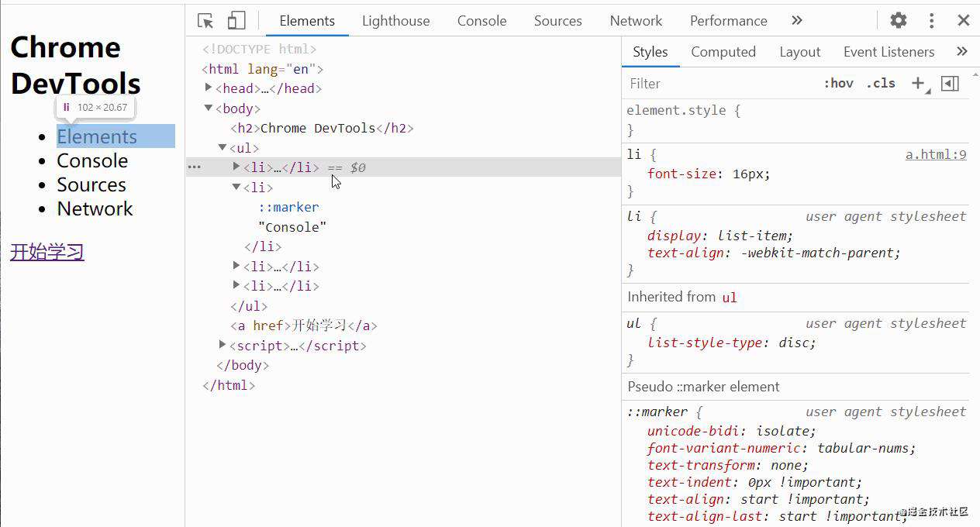Click the display: list-item declaration
This screenshot has width=980, height=527.
(720, 236)
